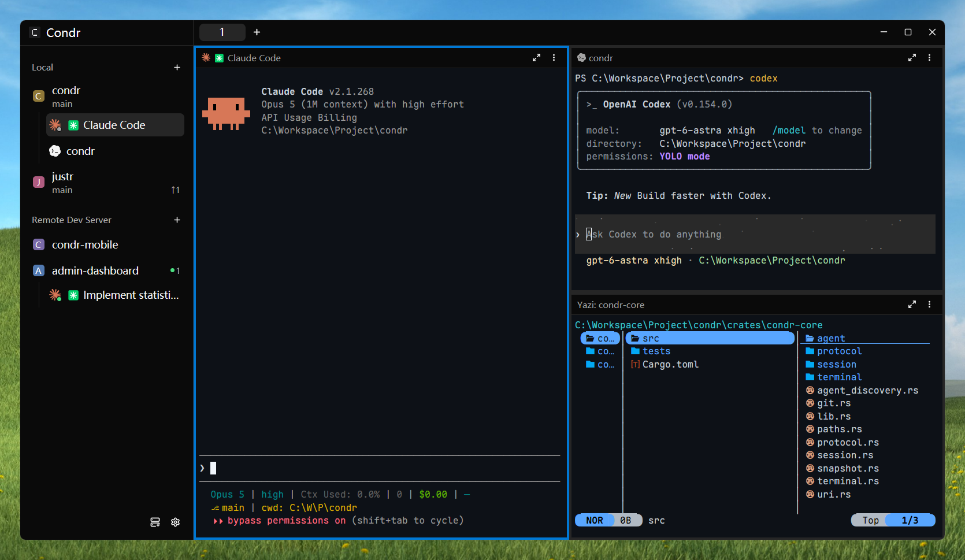Click the condr project avatar icon

[x=39, y=96]
